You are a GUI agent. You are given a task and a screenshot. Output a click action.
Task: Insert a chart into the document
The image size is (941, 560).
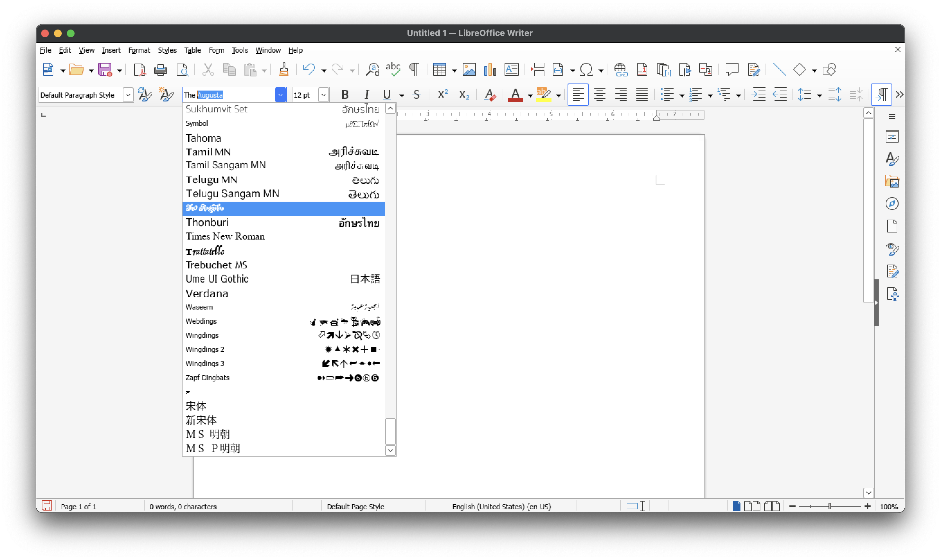[x=489, y=69]
